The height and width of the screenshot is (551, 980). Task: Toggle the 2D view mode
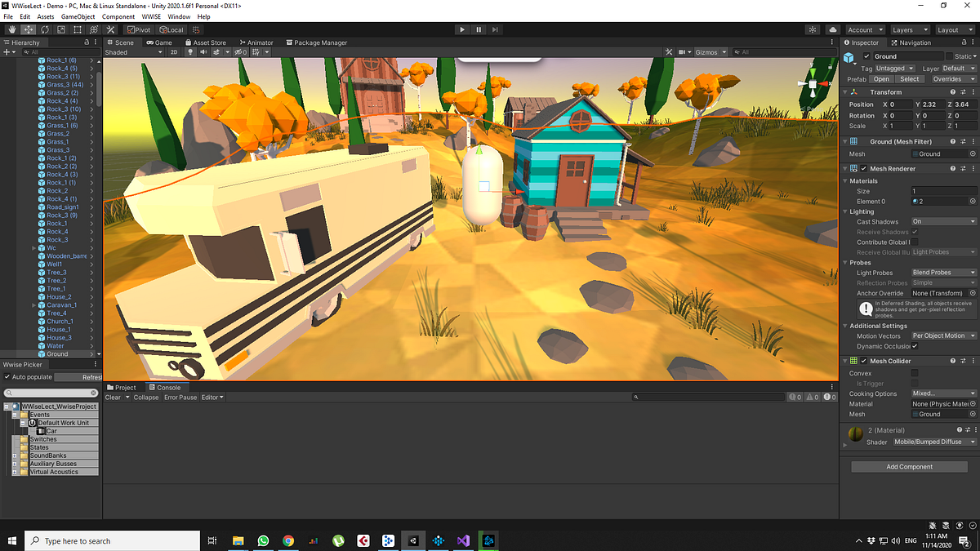point(173,51)
